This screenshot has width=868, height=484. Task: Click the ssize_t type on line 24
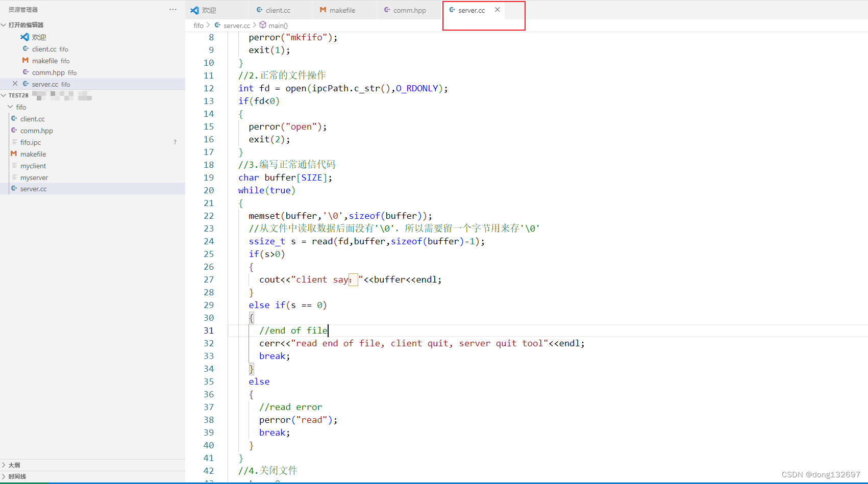click(267, 241)
